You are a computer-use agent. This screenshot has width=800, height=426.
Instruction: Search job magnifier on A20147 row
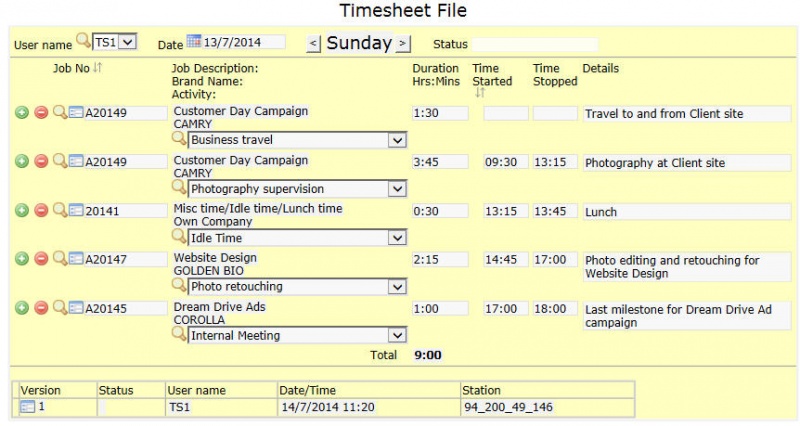(x=60, y=258)
